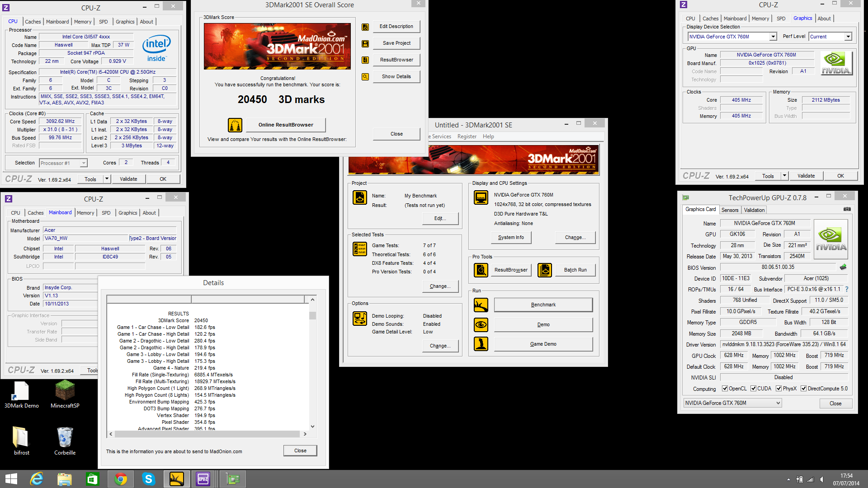Click the BIOS save chip icon in GPU-Z
This screenshot has width=868, height=488.
[843, 267]
